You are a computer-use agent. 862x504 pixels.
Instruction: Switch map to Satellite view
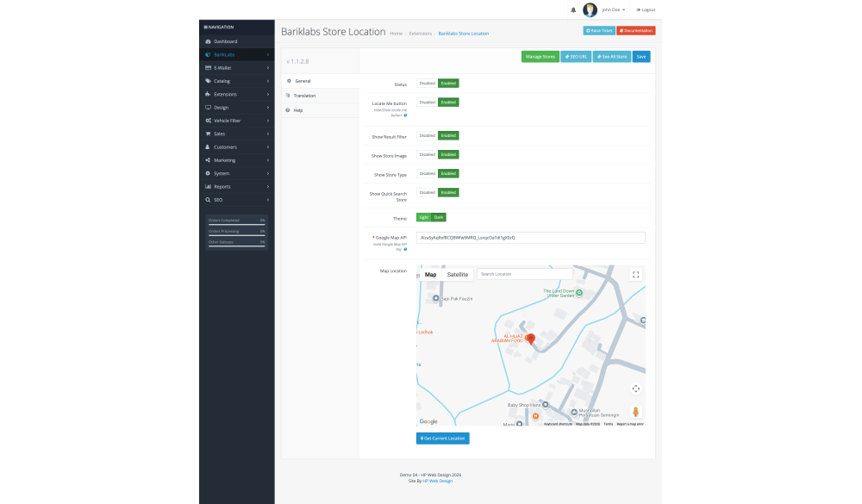click(x=457, y=274)
